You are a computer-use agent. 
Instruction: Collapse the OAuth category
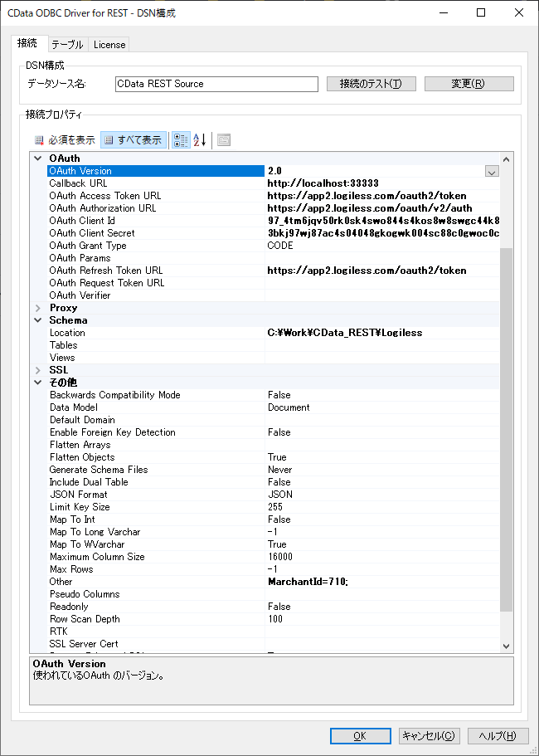coord(38,159)
